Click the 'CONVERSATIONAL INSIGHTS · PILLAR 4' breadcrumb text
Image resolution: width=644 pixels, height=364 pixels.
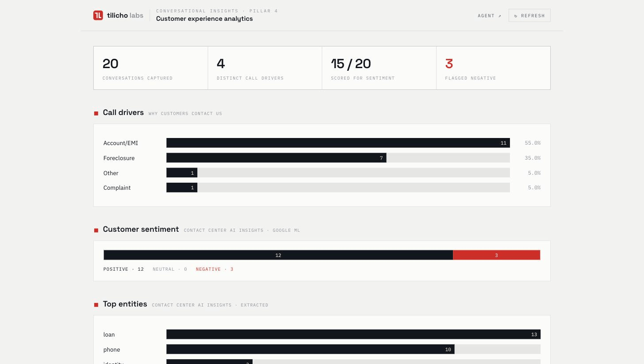217,11
